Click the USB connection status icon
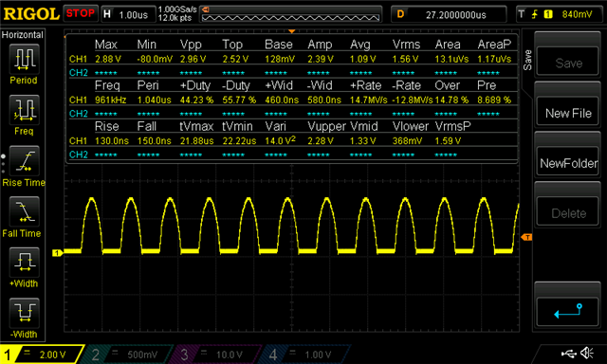This screenshot has width=607, height=364. tap(569, 354)
